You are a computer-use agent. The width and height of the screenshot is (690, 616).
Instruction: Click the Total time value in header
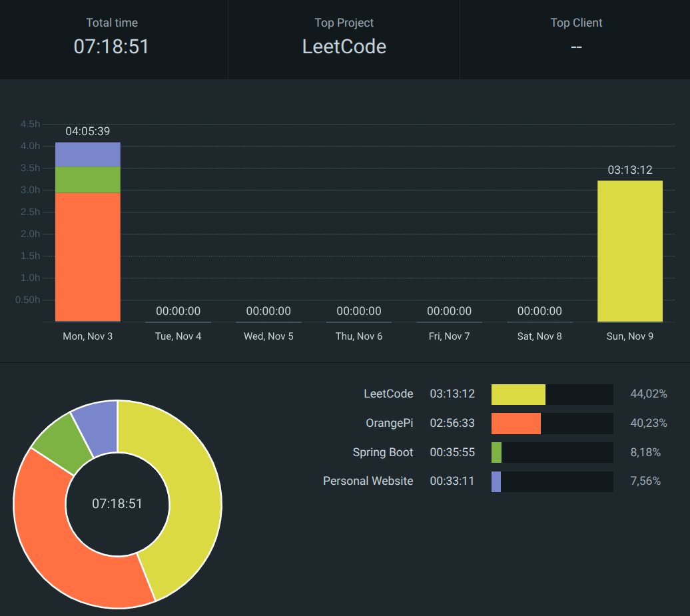pyautogui.click(x=111, y=47)
